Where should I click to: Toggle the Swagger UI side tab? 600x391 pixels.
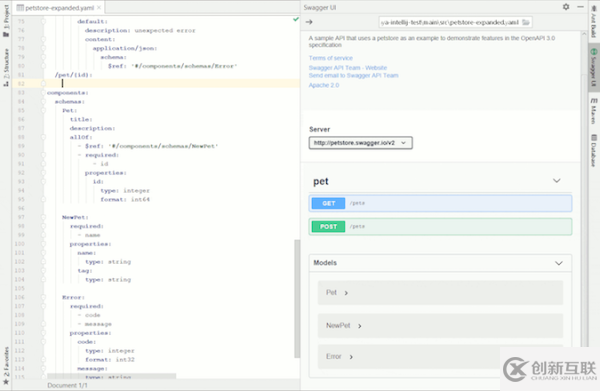[593, 68]
